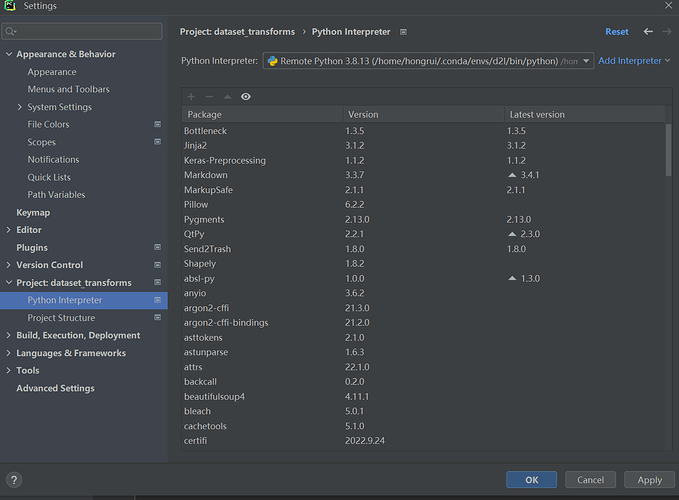Click the back navigation arrow
This screenshot has height=500, width=679.
point(648,32)
